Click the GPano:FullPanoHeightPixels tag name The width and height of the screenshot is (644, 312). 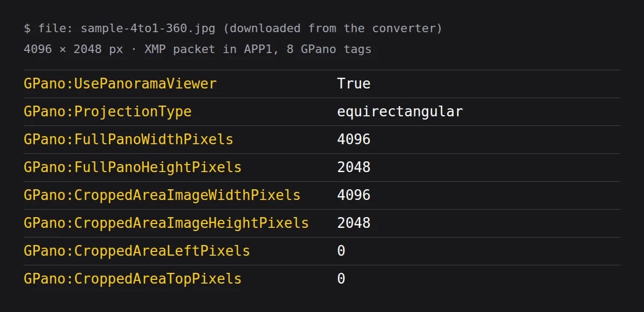(x=133, y=167)
